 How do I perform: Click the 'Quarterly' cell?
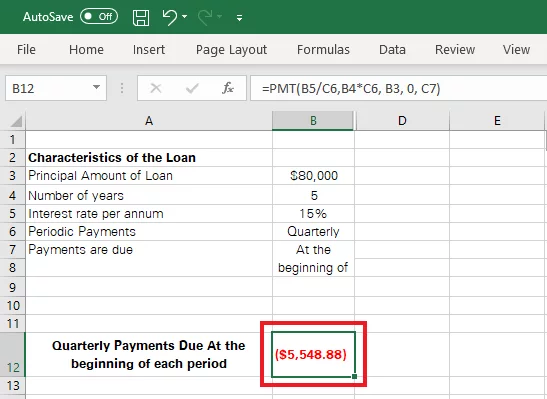pyautogui.click(x=313, y=232)
